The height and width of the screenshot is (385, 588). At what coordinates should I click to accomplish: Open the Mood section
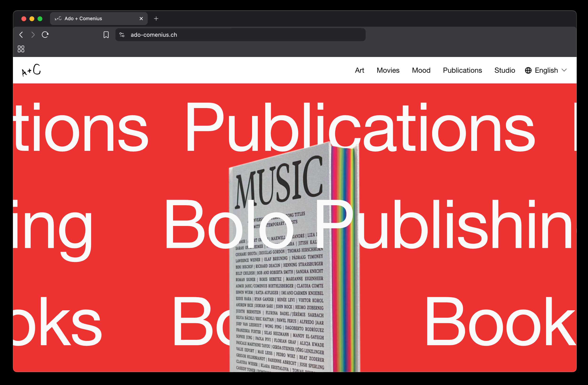421,70
